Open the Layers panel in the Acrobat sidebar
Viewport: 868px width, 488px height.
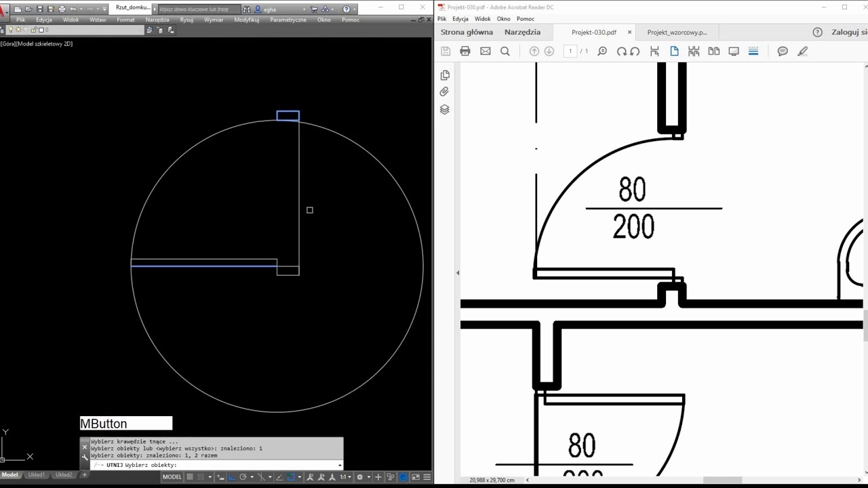[x=445, y=109]
